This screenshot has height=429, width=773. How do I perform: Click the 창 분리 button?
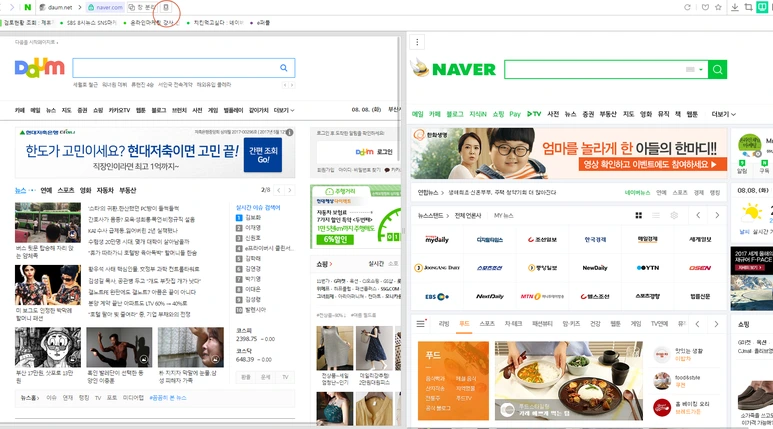141,7
